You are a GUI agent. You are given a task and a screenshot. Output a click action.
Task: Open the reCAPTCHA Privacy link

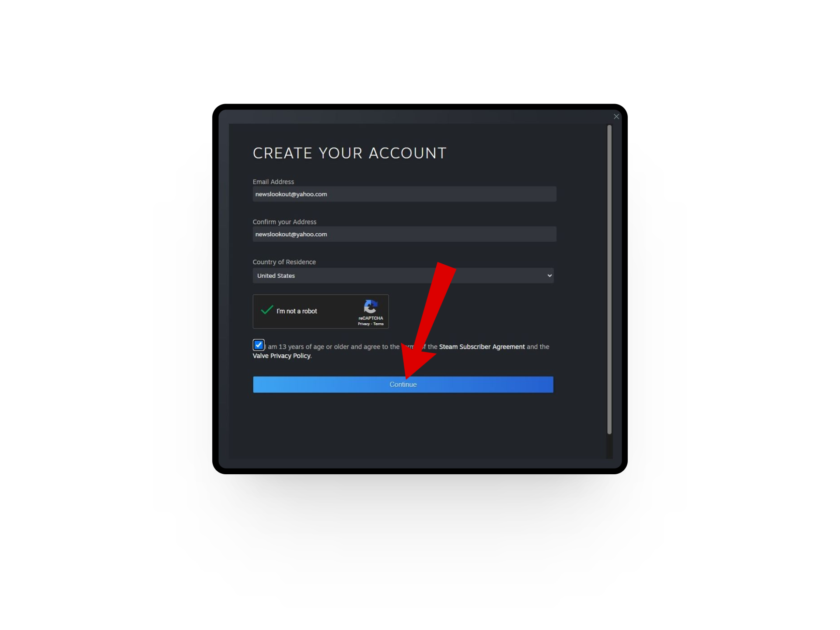(x=364, y=324)
